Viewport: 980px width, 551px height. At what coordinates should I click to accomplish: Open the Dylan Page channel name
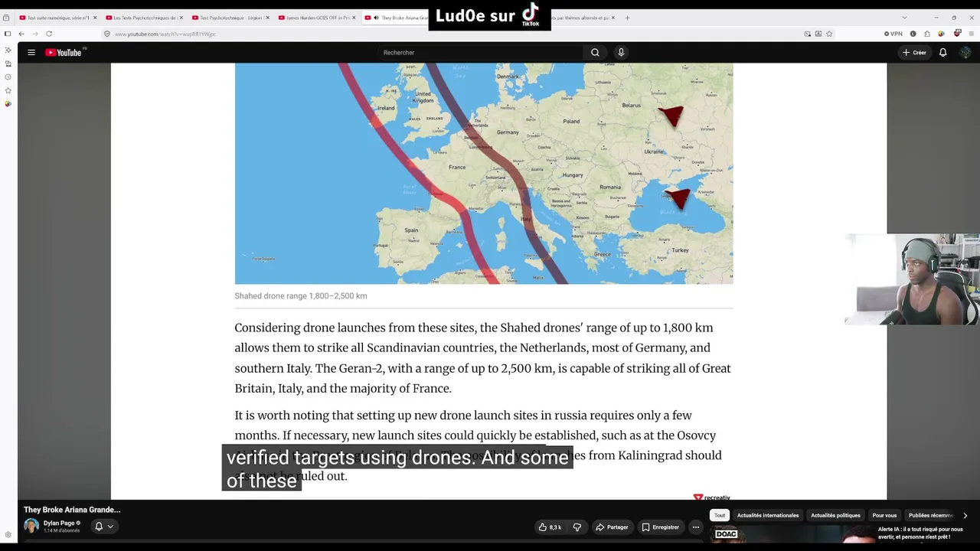59,523
